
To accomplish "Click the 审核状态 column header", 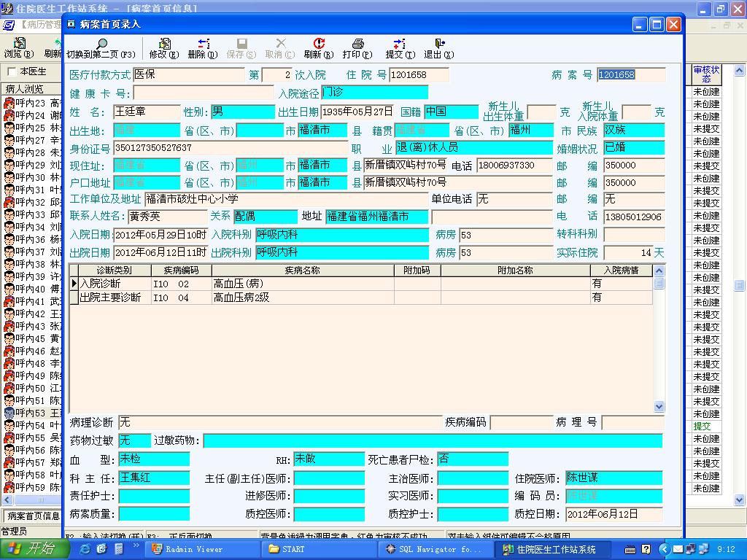I will pyautogui.click(x=706, y=74).
